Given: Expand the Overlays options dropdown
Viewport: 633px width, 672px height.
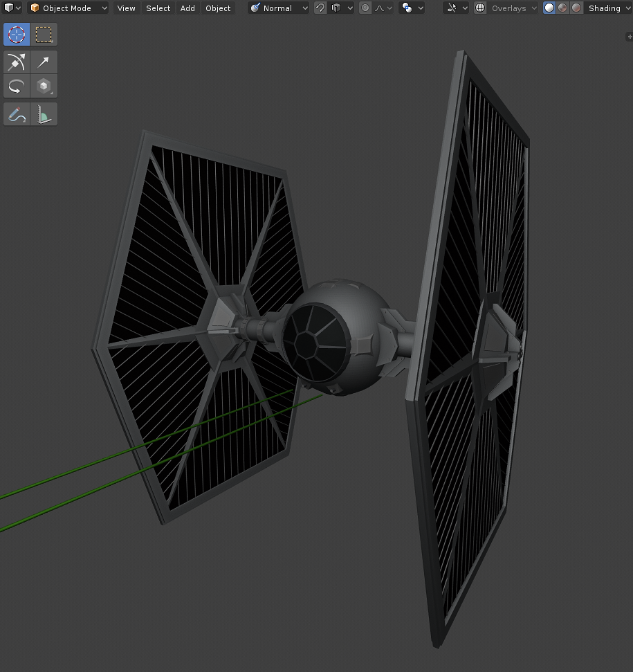Looking at the screenshot, I should tap(513, 8).
